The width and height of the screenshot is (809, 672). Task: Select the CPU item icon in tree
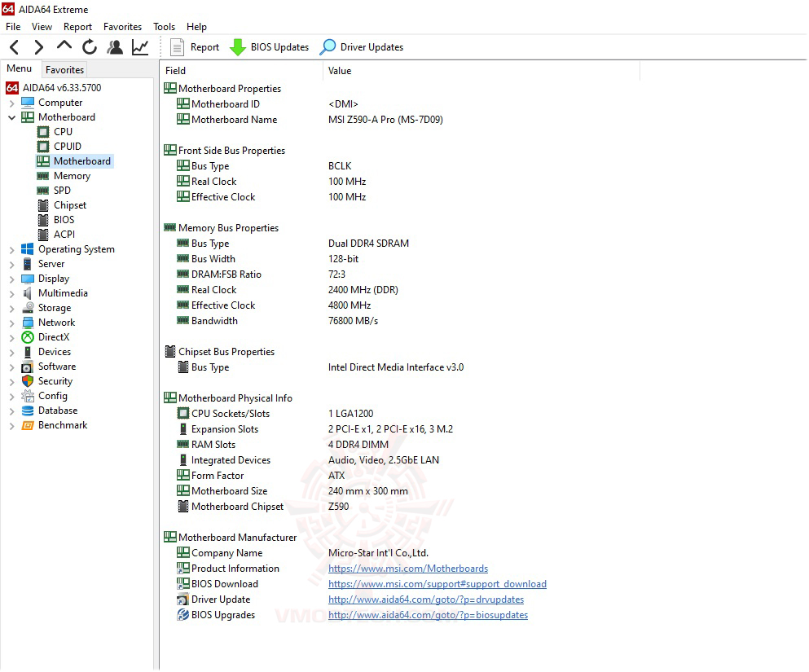[x=44, y=132]
